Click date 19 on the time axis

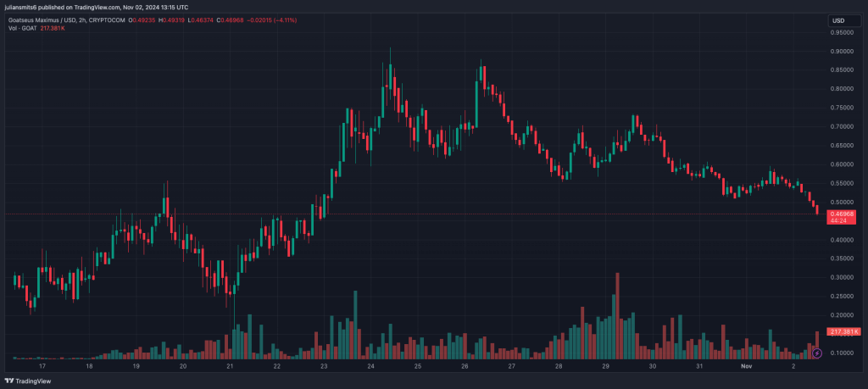(136, 366)
